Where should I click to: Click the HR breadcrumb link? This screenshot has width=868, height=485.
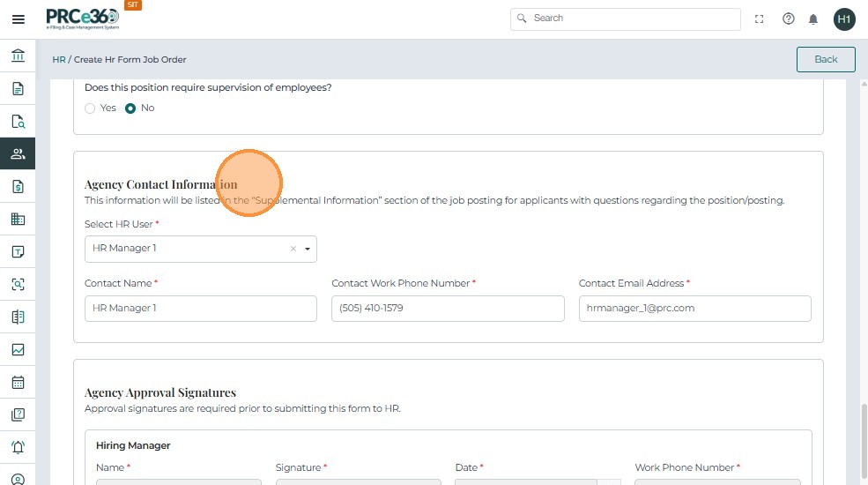59,60
